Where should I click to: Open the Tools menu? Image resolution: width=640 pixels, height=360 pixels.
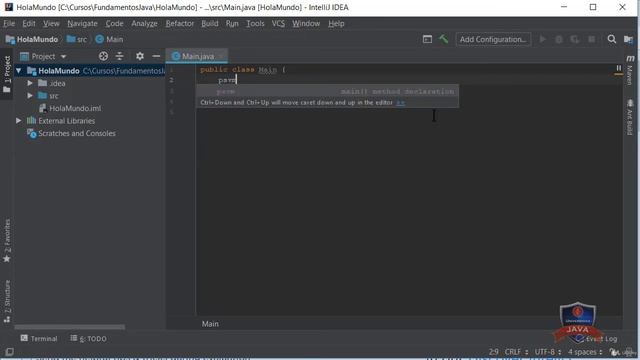click(x=255, y=23)
